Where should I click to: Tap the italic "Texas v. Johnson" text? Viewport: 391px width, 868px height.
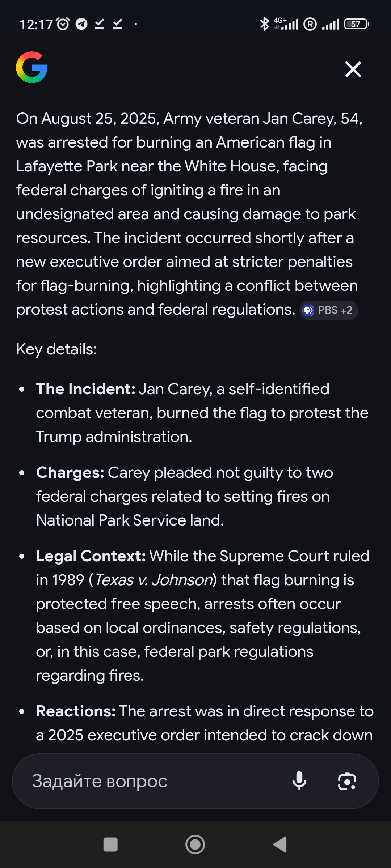(x=154, y=580)
